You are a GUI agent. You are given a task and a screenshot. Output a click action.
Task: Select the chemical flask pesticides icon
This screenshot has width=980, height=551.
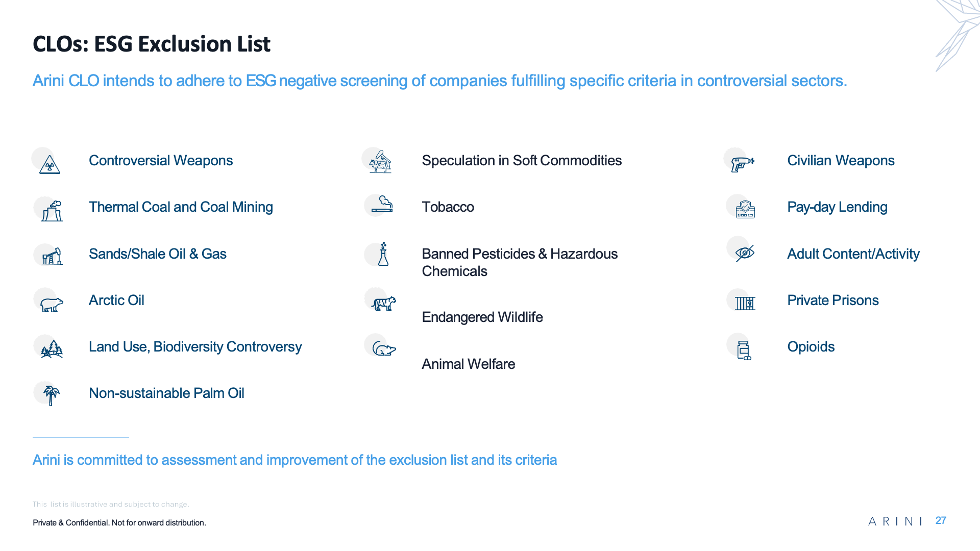[x=383, y=254]
